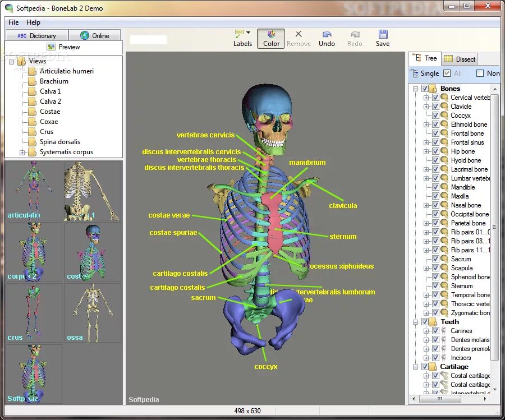
Task: Click the clavicula label in viewport
Action: coord(343,206)
